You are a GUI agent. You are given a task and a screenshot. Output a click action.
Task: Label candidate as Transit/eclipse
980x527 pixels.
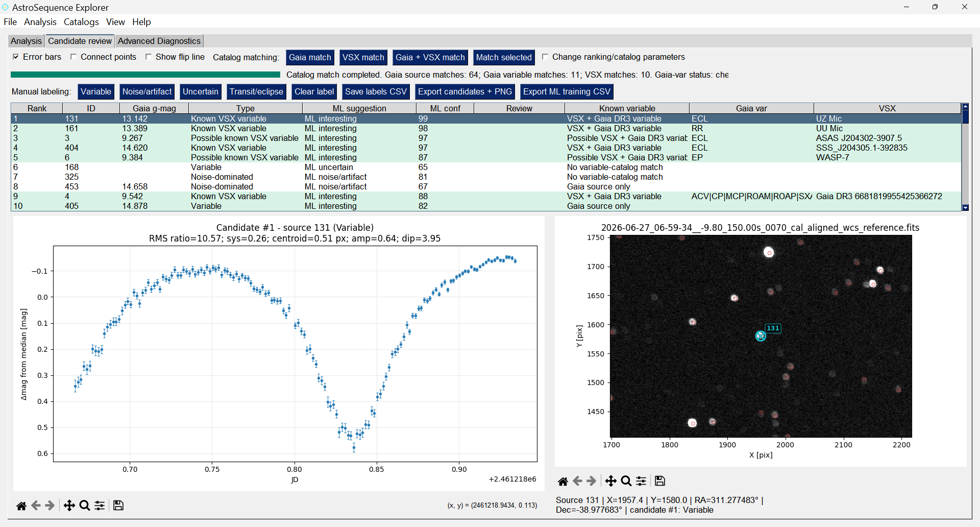click(256, 91)
